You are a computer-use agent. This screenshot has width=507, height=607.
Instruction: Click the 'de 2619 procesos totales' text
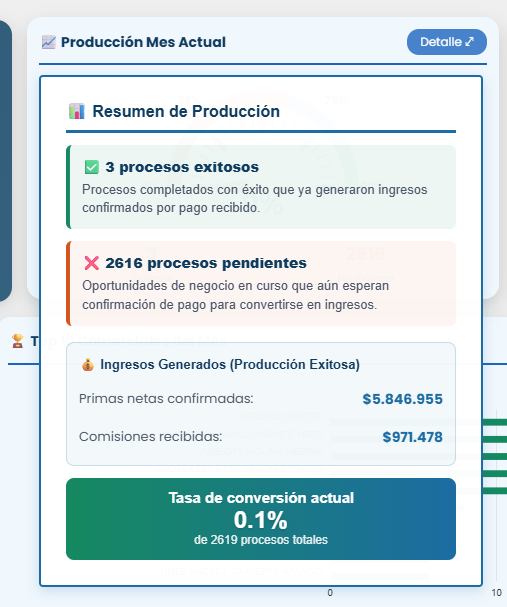[261, 540]
